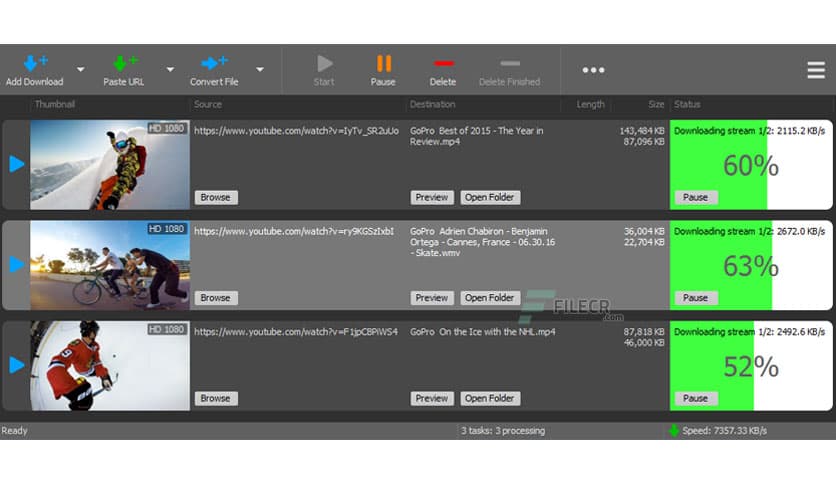836x484 pixels.
Task: Click the blue play arrow of the NHL row
Action: tap(17, 365)
